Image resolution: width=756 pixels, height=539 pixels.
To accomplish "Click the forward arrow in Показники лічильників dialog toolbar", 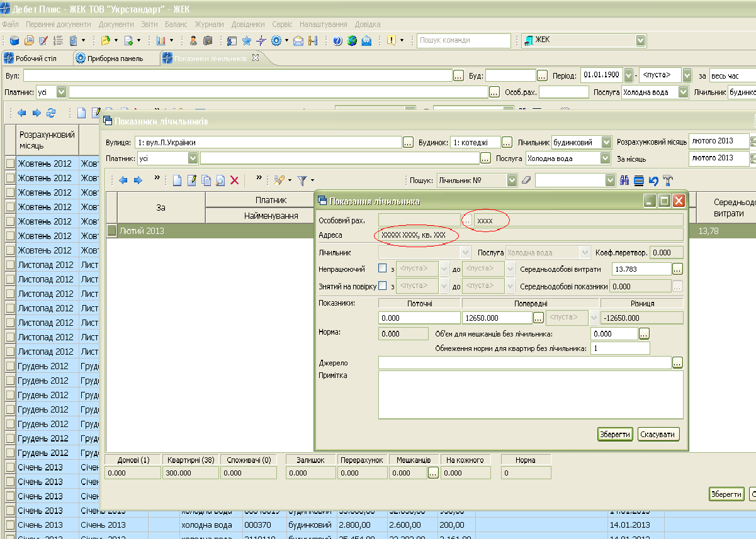I will (138, 181).
